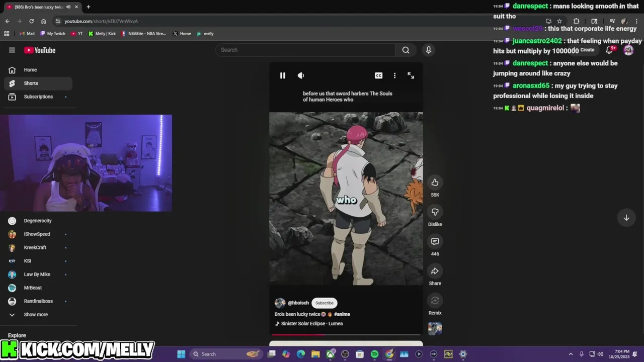
Task: Open the apps grid in bookmarks bar
Action: coord(7,34)
